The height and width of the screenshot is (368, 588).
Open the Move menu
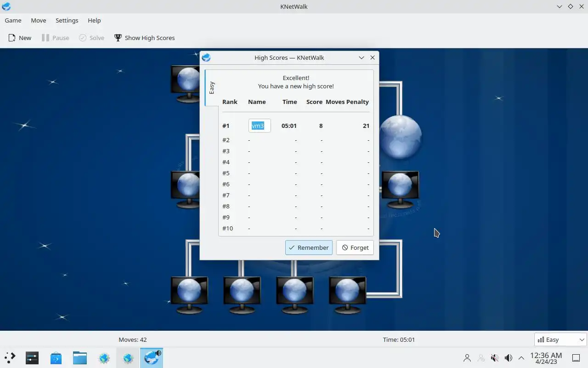tap(39, 20)
